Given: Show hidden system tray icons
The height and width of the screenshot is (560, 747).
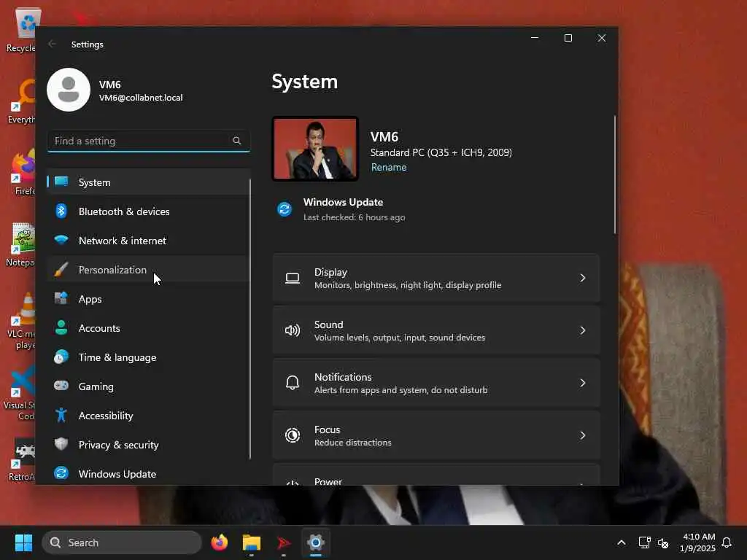Looking at the screenshot, I should pos(622,542).
